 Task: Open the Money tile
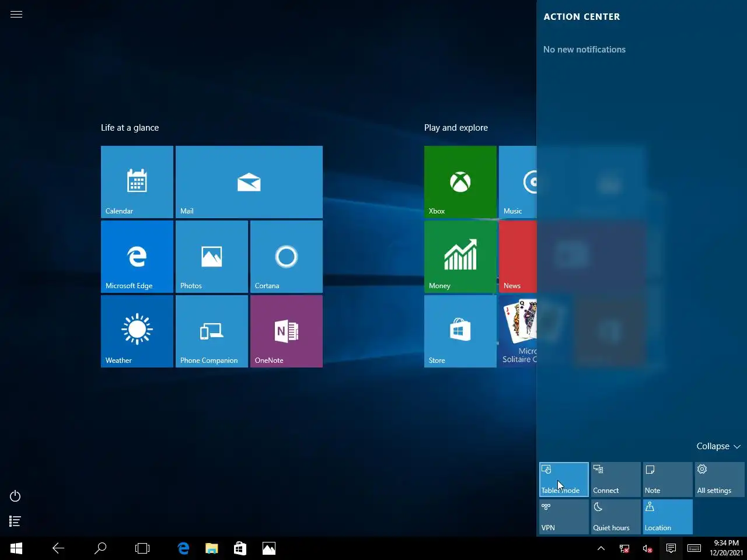pos(460,257)
